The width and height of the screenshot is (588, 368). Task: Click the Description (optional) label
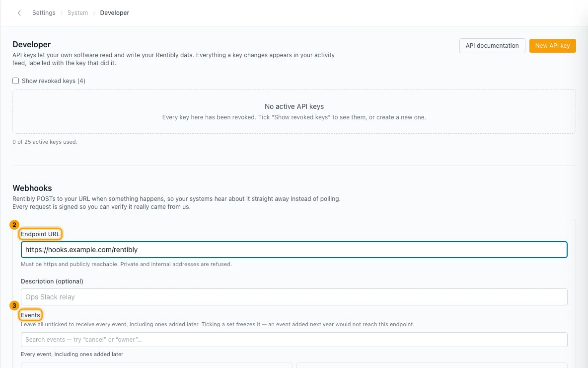point(52,281)
